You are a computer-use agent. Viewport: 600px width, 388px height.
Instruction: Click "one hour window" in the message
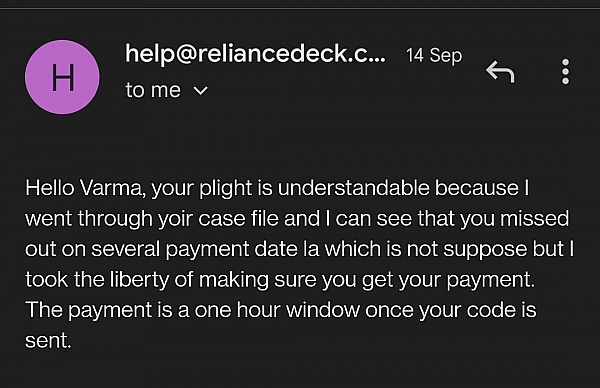(277, 310)
